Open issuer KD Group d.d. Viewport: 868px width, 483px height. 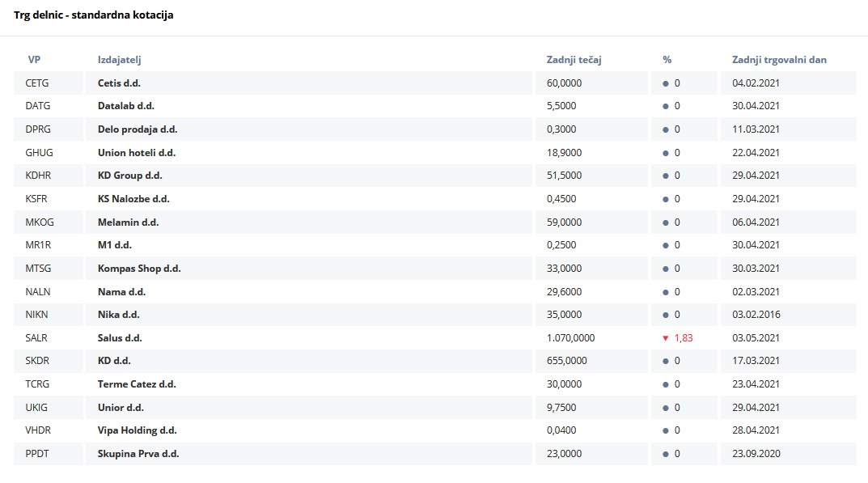130,176
